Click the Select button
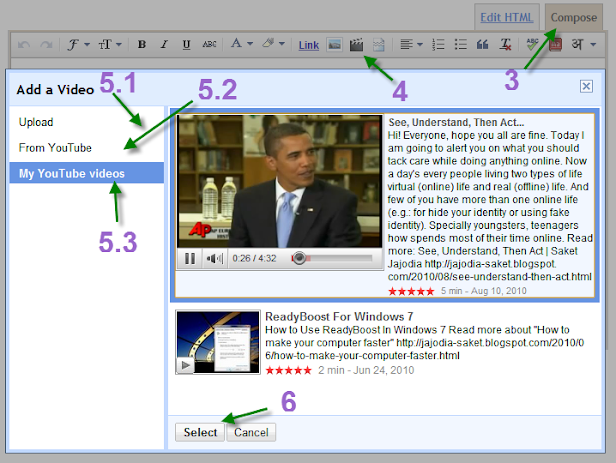The image size is (616, 463). coord(200,432)
